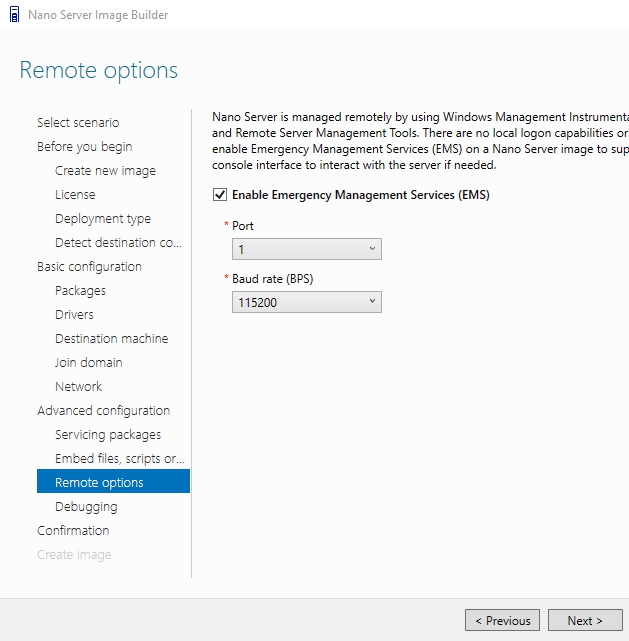The height and width of the screenshot is (641, 629).
Task: Navigate to Servicing packages page
Action: pyautogui.click(x=108, y=435)
